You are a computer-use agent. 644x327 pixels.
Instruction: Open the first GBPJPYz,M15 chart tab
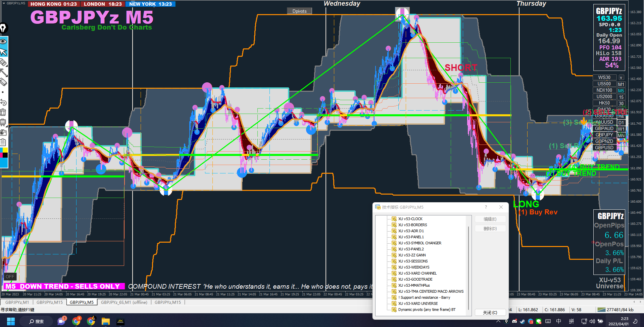[x=50, y=302]
